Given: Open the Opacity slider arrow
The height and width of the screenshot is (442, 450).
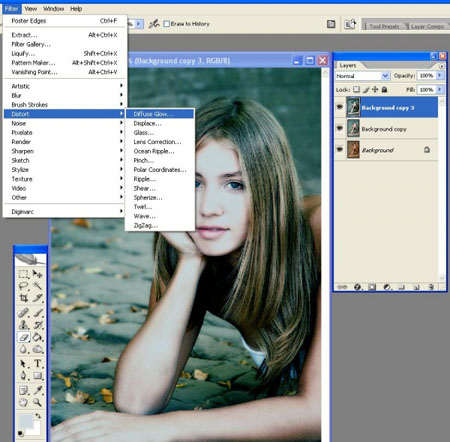Looking at the screenshot, I should click(440, 76).
